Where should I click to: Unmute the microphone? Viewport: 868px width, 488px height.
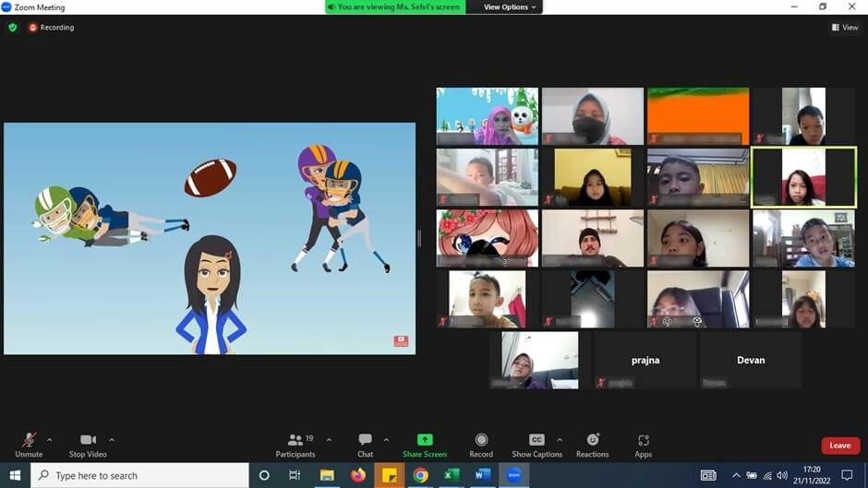click(29, 444)
